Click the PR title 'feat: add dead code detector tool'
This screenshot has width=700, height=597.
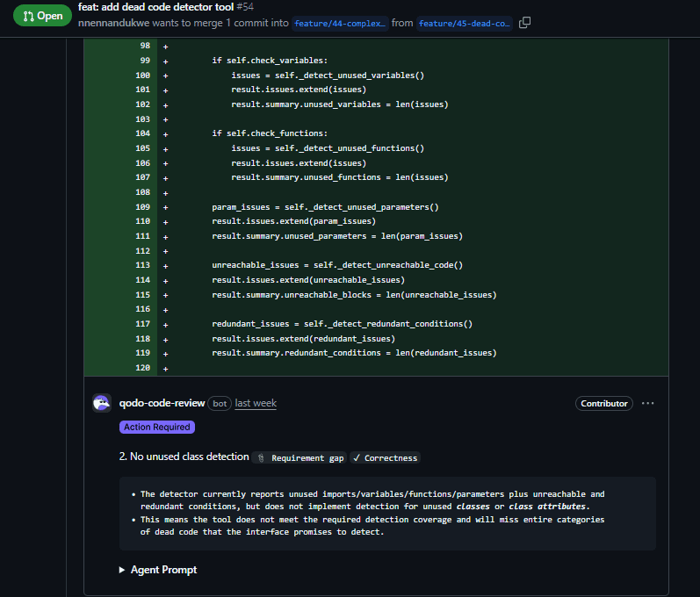coord(155,7)
